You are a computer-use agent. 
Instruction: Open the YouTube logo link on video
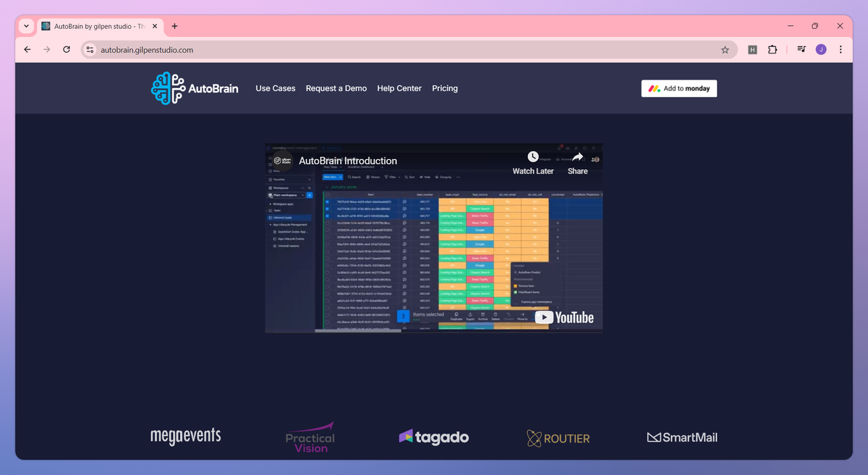[564, 317]
